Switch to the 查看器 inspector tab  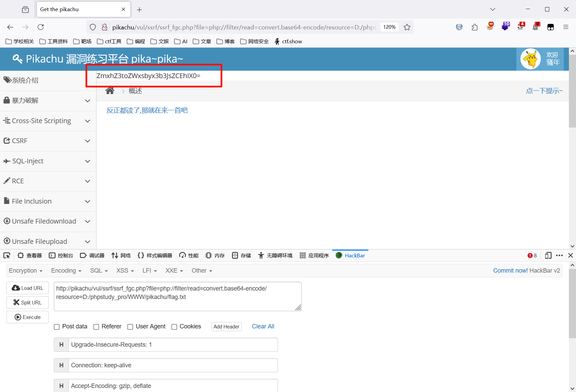30,255
